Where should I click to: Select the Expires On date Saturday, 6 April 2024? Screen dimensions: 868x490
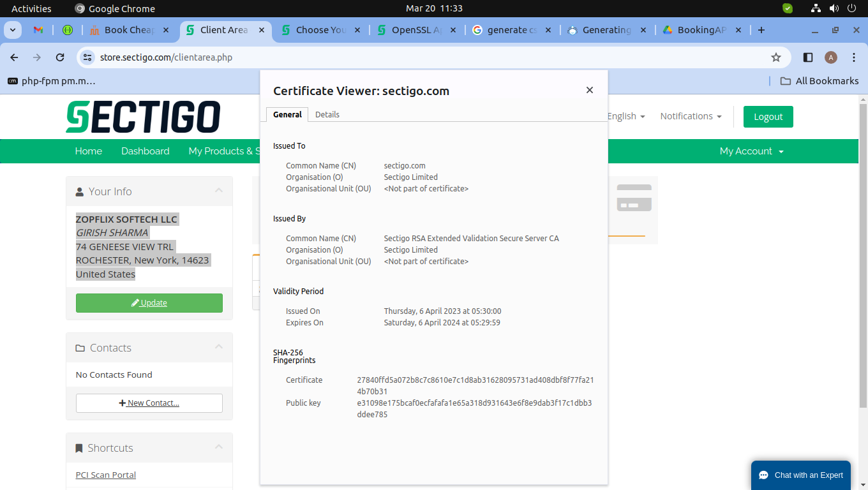442,323
